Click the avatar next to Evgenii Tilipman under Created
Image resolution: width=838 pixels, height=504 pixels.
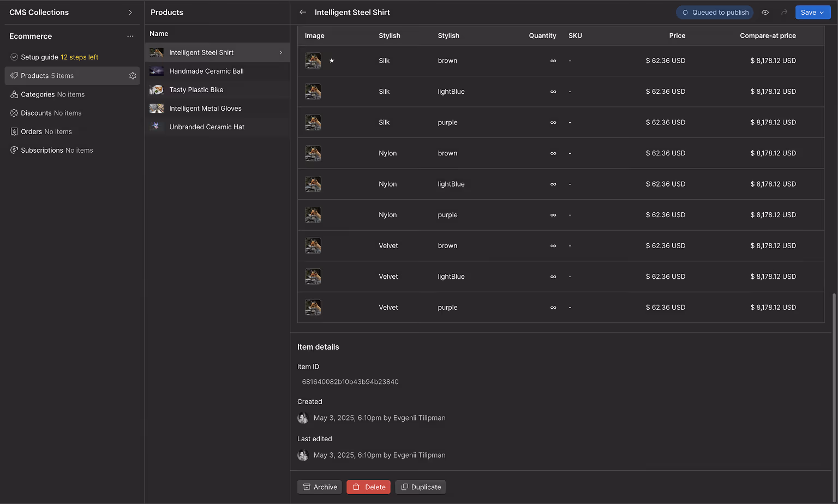tap(303, 418)
